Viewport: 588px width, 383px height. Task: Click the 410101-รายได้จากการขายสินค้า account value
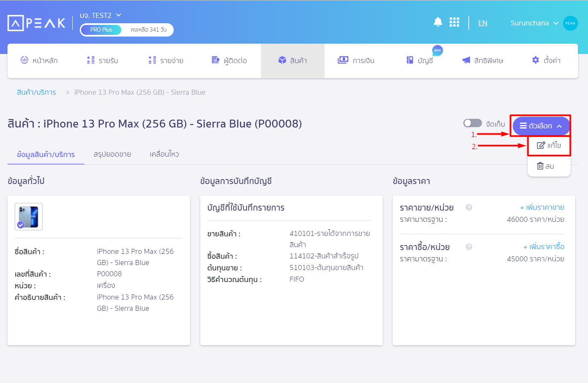coord(330,239)
